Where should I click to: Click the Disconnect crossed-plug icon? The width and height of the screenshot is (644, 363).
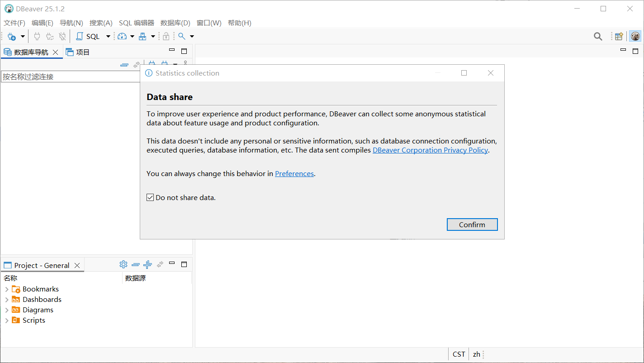(62, 36)
